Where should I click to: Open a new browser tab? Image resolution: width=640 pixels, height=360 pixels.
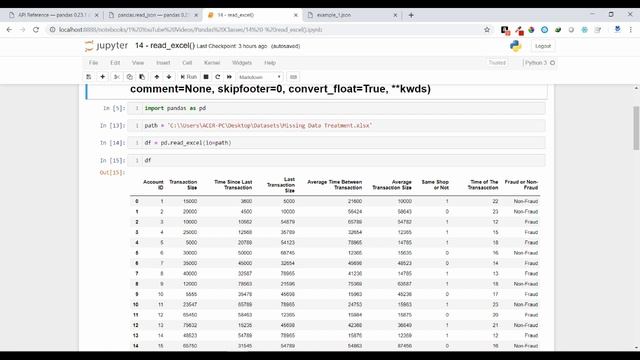click(411, 15)
